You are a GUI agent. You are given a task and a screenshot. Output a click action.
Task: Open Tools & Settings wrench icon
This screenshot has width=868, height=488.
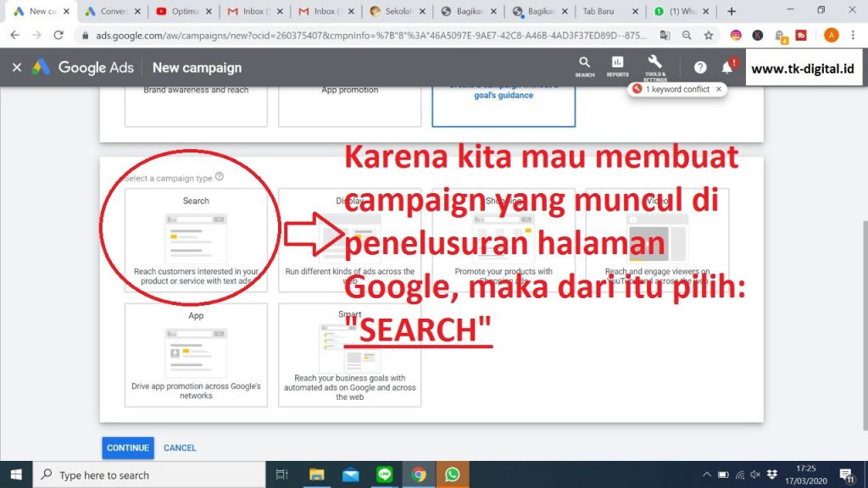click(x=654, y=66)
